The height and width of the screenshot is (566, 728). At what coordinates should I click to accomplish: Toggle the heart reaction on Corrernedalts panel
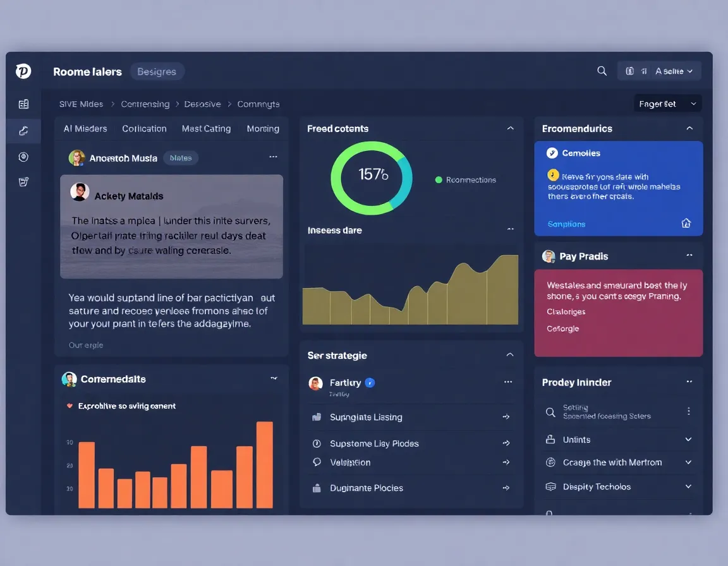click(x=71, y=406)
